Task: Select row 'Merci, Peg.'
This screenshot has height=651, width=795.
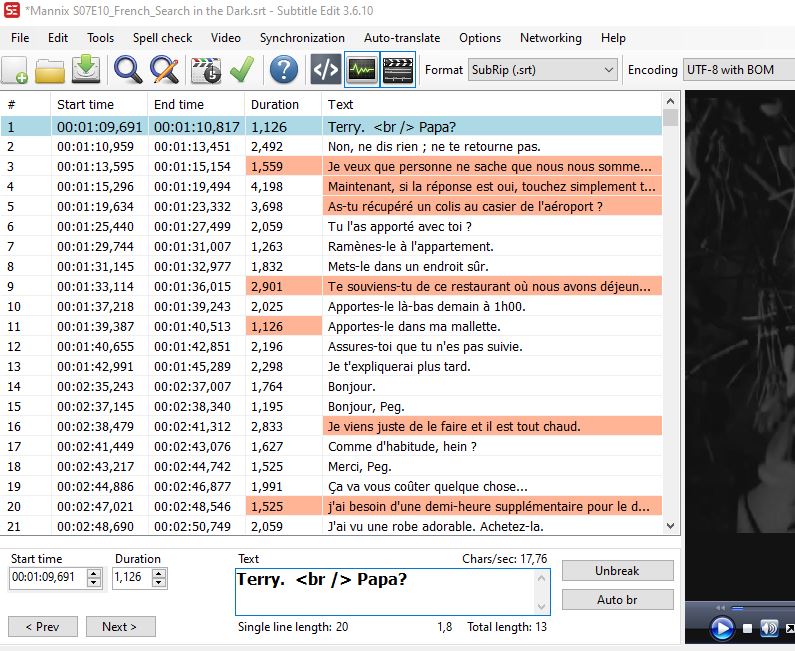Action: click(332, 466)
